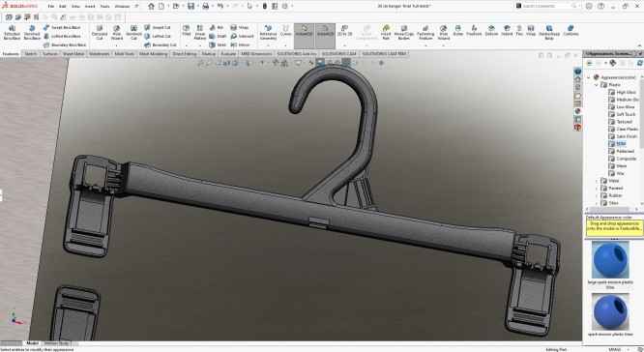
Task: Select the Satin Finish plastic folder
Action: click(623, 136)
